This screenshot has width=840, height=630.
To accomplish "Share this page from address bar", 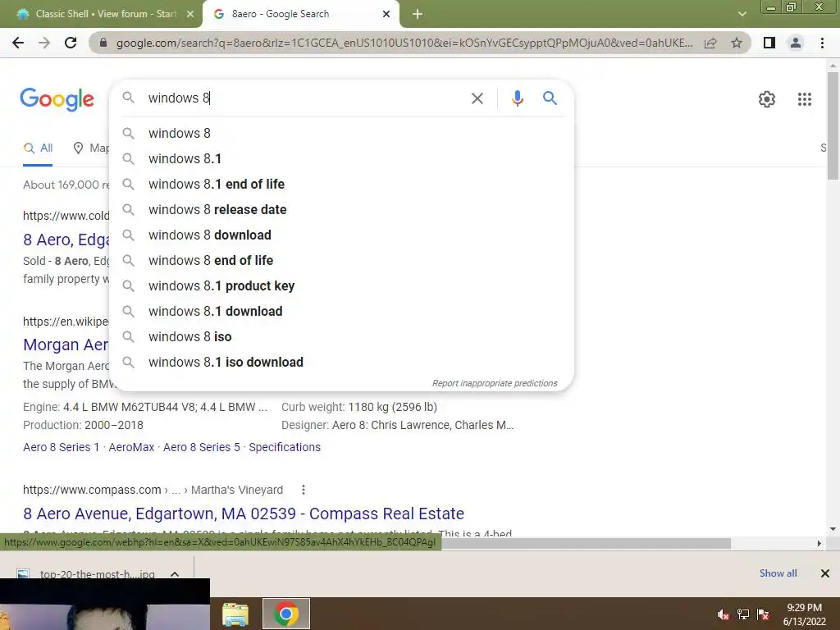I will point(710,43).
